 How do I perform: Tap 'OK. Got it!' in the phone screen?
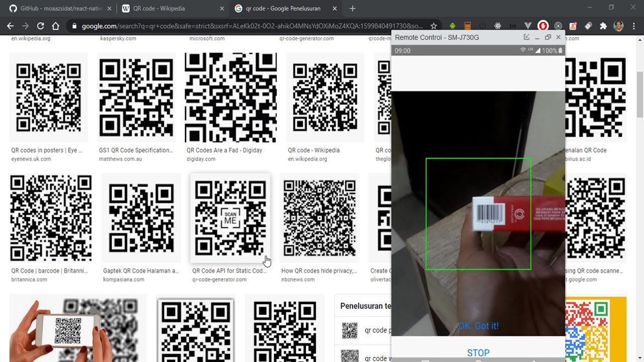[x=478, y=326]
